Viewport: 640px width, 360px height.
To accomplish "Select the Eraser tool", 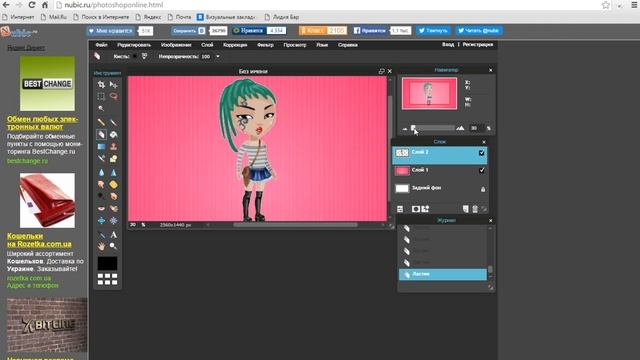I will pyautogui.click(x=101, y=134).
